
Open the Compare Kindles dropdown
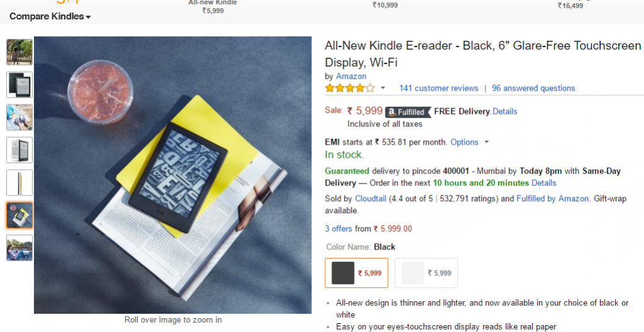coord(50,16)
